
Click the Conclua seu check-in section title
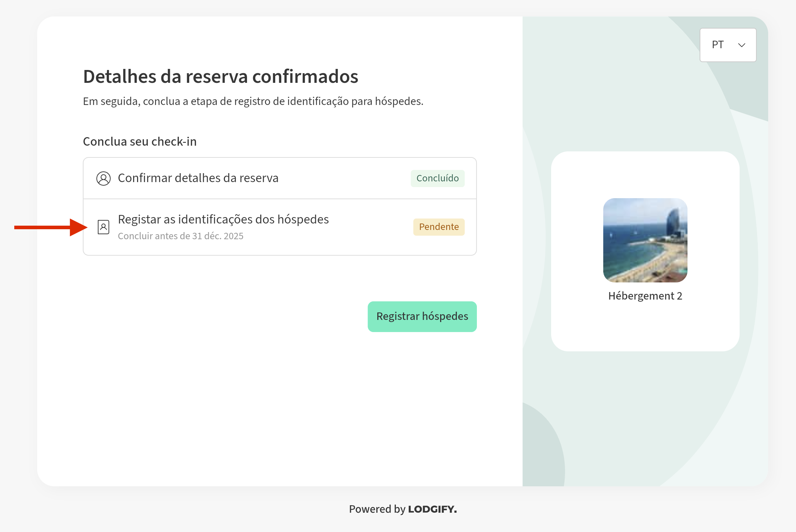[x=140, y=142]
